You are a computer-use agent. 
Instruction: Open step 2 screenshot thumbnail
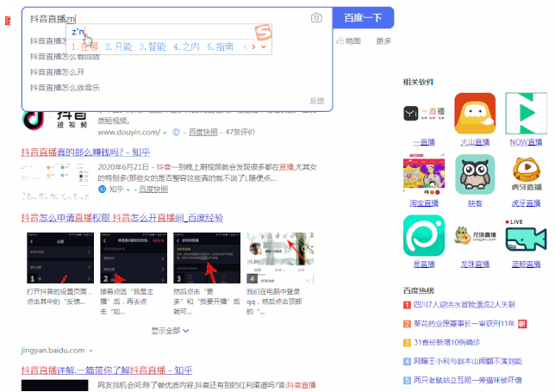click(x=134, y=258)
